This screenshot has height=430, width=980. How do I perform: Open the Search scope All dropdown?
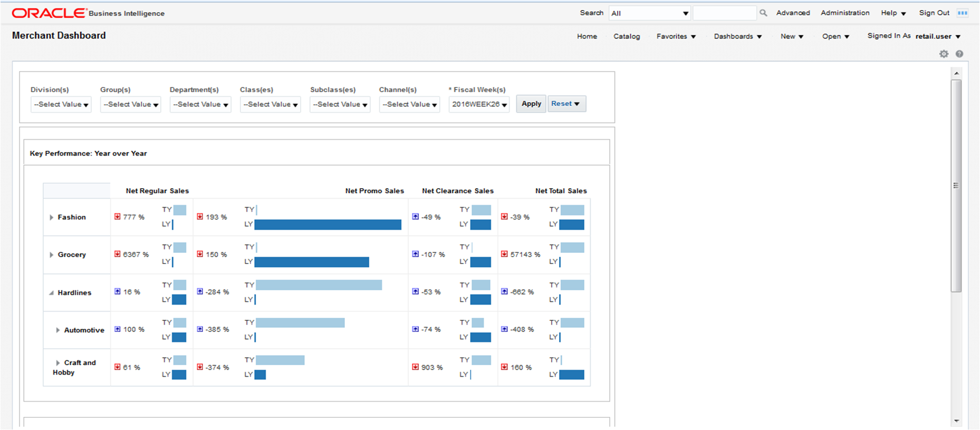(x=650, y=13)
